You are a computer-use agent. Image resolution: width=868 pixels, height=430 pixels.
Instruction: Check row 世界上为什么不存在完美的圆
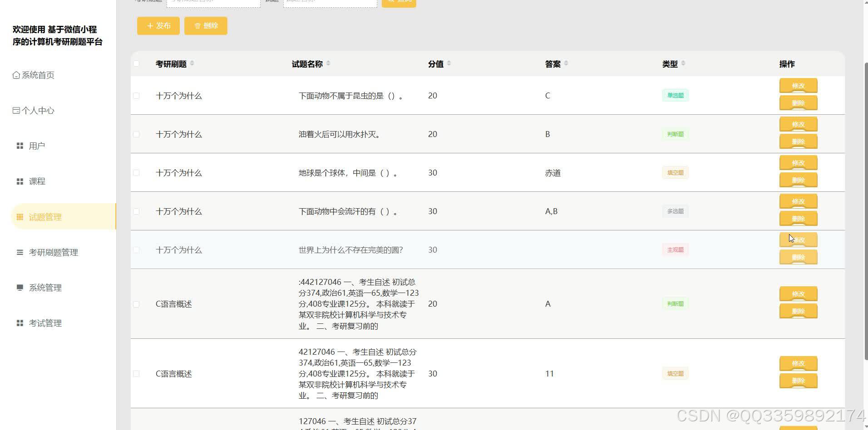coord(136,250)
